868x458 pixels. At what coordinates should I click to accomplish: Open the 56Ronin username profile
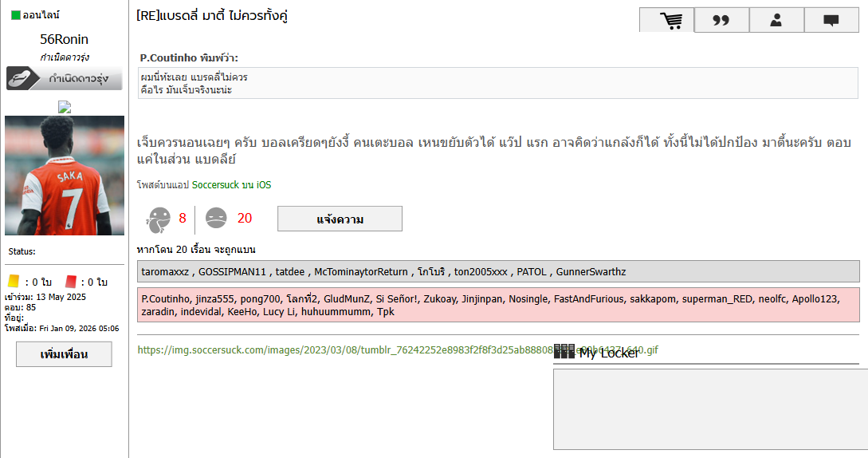click(x=65, y=40)
